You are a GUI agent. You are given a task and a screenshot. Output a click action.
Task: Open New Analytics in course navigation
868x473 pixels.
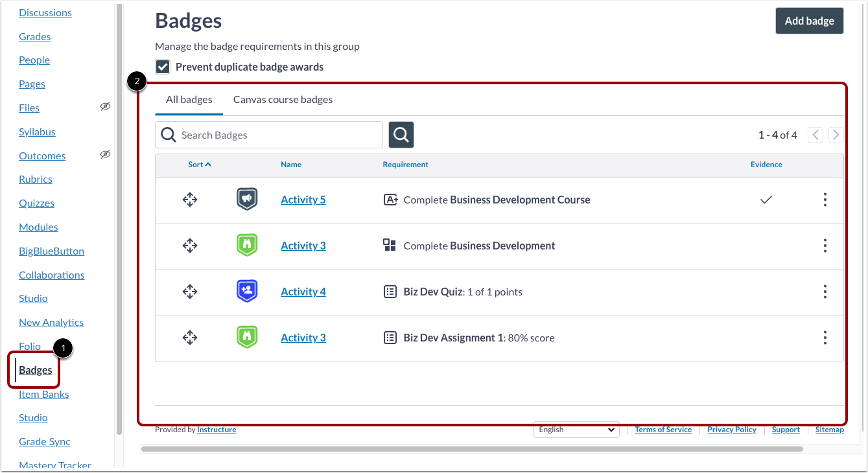(x=51, y=322)
